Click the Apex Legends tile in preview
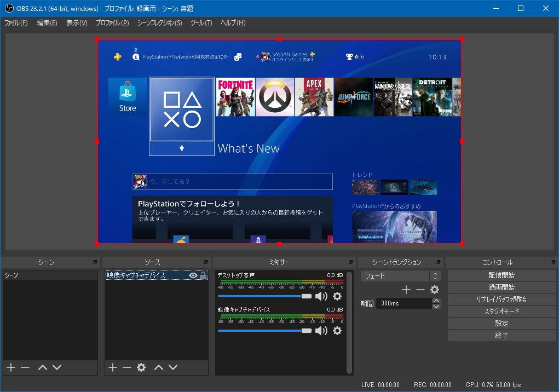Image resolution: width=559 pixels, height=392 pixels. 314,97
